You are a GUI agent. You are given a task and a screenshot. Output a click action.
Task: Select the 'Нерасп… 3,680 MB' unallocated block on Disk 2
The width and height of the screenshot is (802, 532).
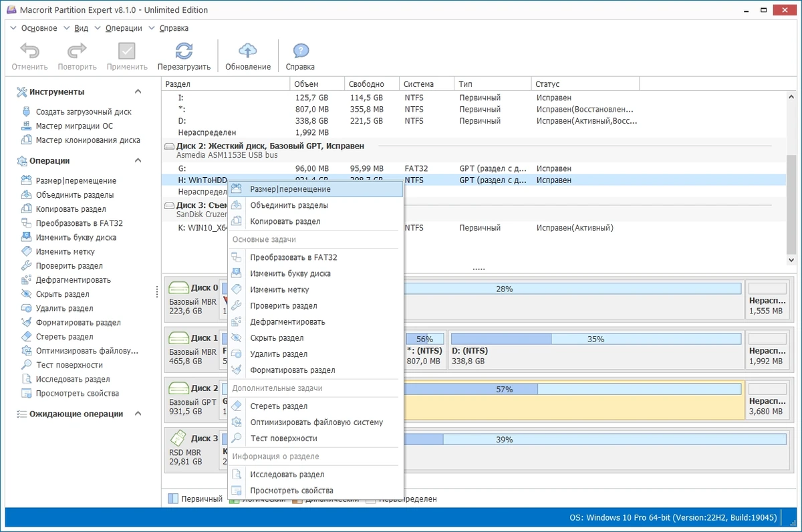coord(769,400)
